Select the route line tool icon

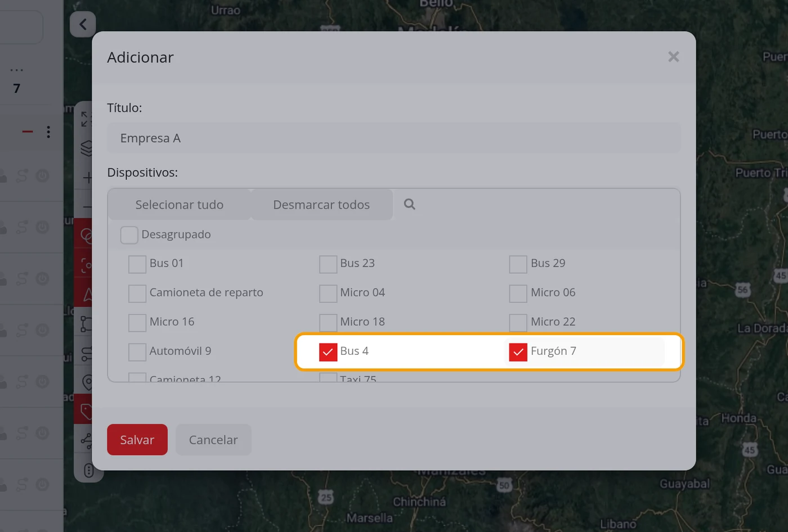(x=87, y=353)
